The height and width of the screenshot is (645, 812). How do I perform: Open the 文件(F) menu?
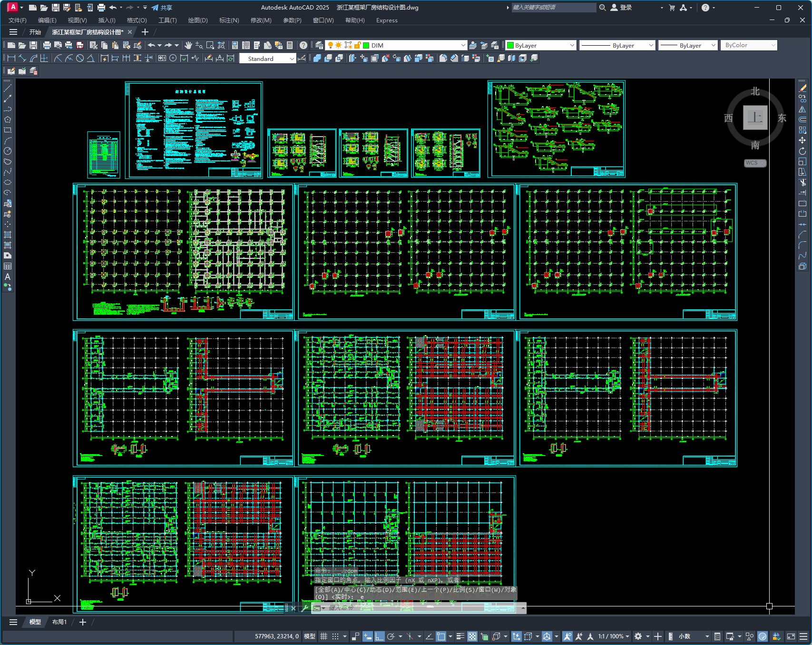[18, 20]
